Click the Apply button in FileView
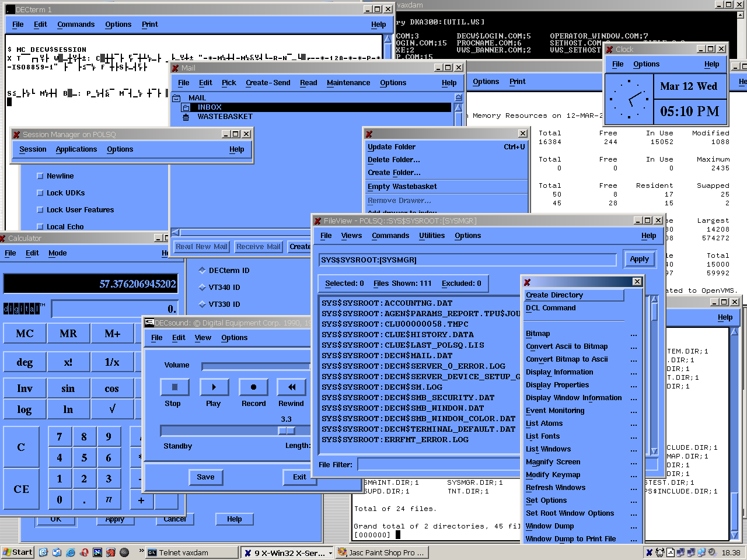747x560 pixels. [639, 259]
